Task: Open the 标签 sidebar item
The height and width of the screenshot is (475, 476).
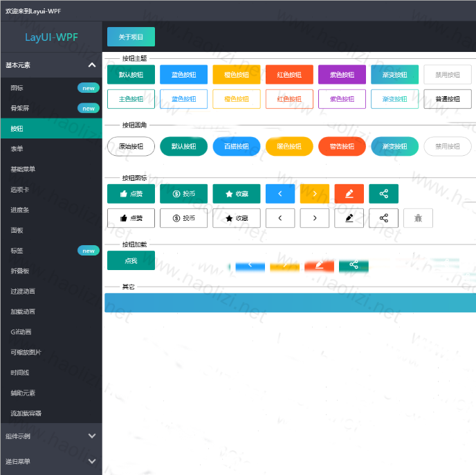Action: click(51, 251)
